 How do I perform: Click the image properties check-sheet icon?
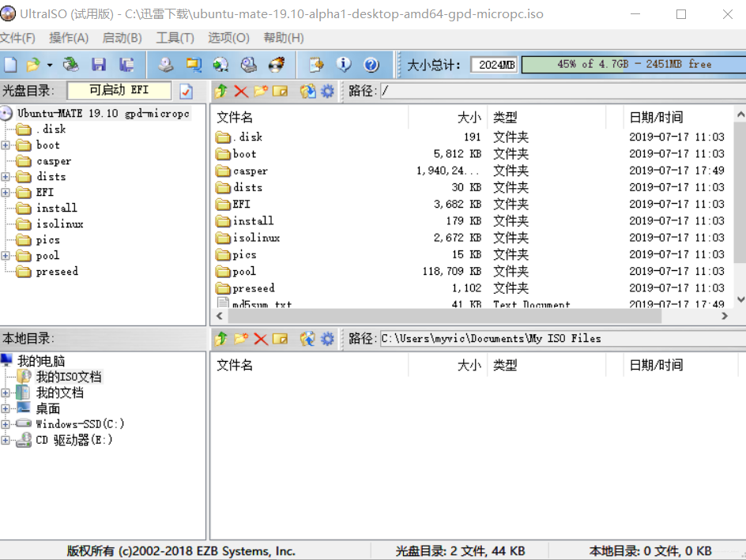pyautogui.click(x=186, y=92)
